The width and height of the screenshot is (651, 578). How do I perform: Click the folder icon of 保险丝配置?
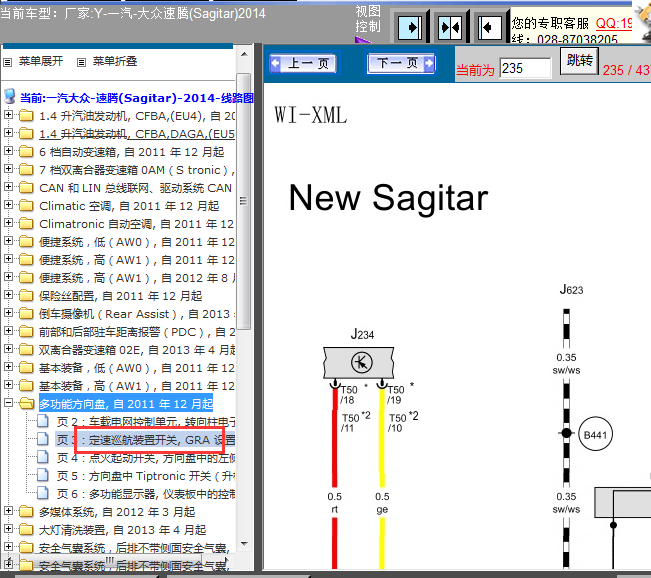coord(26,296)
